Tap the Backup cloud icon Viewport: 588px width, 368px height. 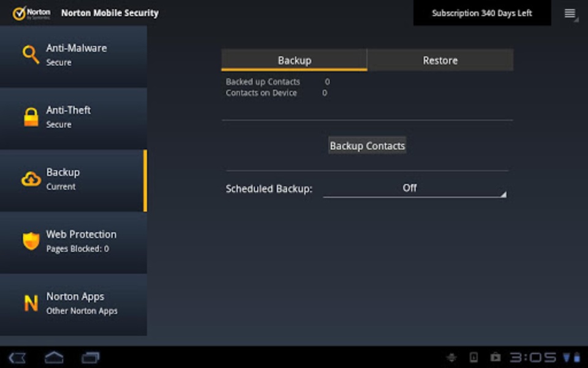31,179
